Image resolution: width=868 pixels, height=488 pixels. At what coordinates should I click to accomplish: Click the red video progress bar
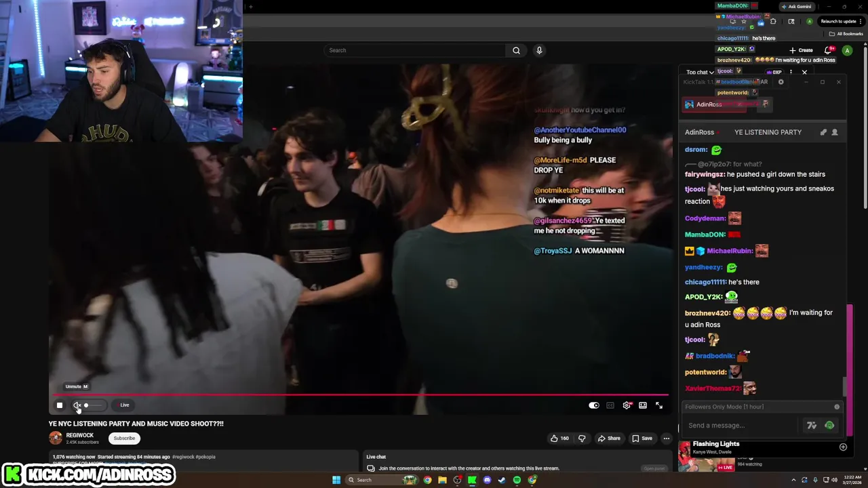[361, 394]
